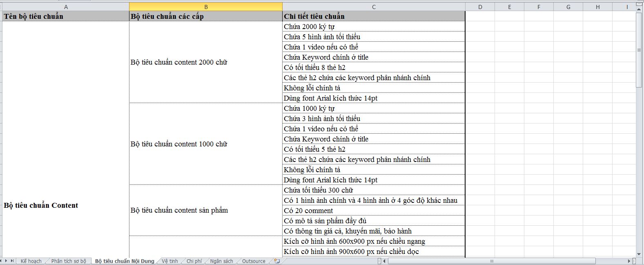
Task: Click the next sheet navigation arrow
Action: tap(7, 261)
